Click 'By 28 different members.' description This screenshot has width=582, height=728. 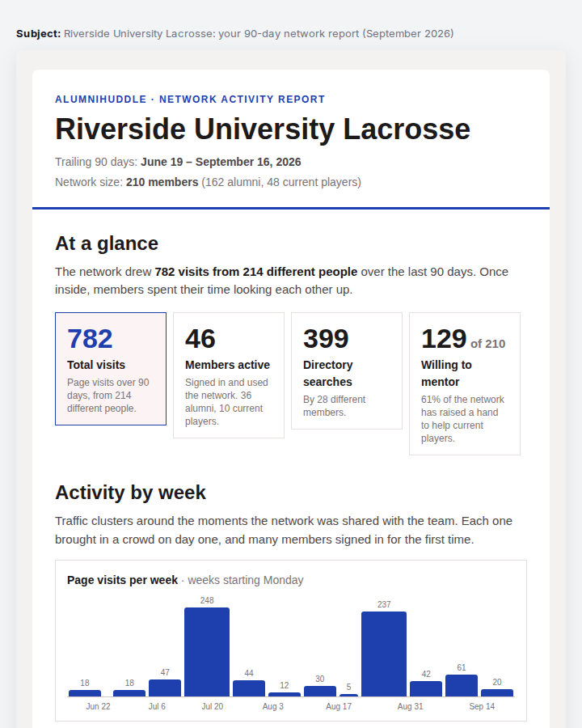334,406
